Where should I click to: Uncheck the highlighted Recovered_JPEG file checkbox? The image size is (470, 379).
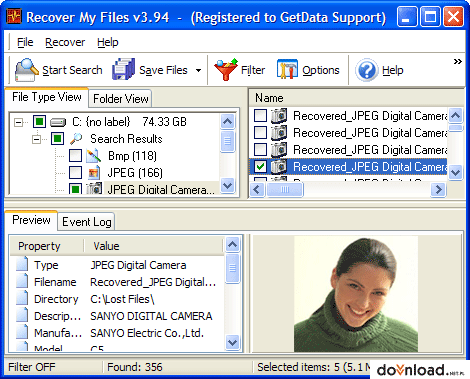click(260, 167)
